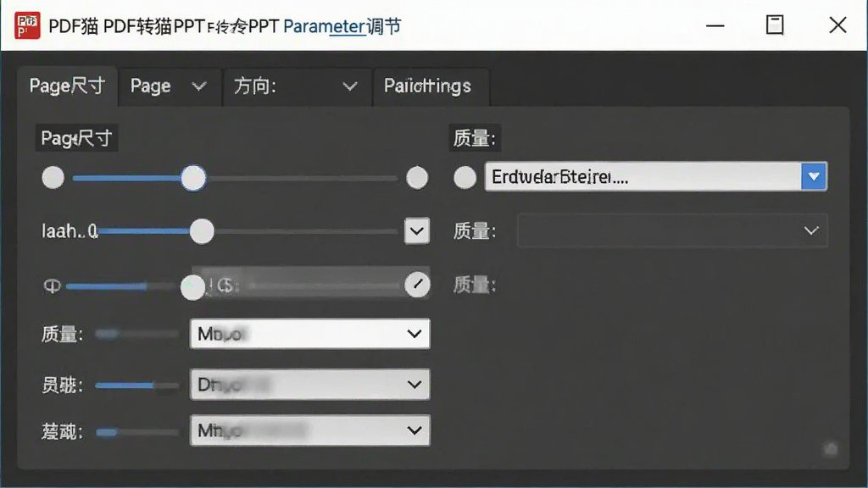Screen dimensions: 868x488
Task: Click the small slider in the fifth row
Action: (x=136, y=385)
